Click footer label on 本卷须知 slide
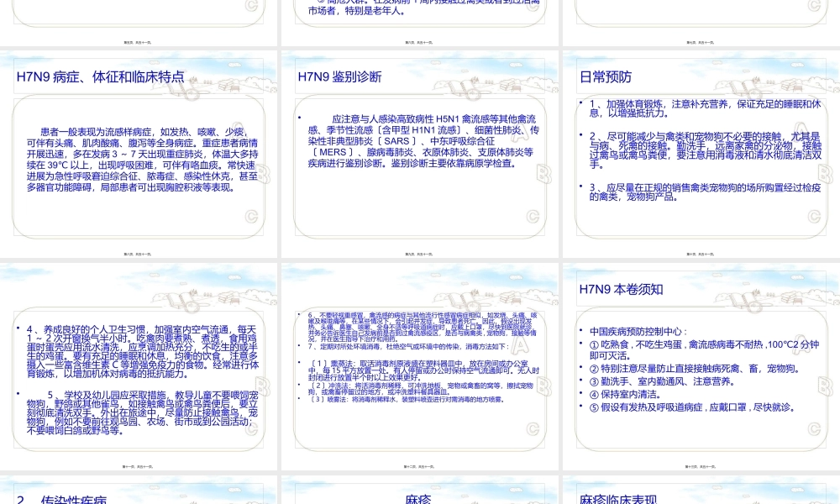Viewport: 840px width, 504px height. [x=701, y=466]
